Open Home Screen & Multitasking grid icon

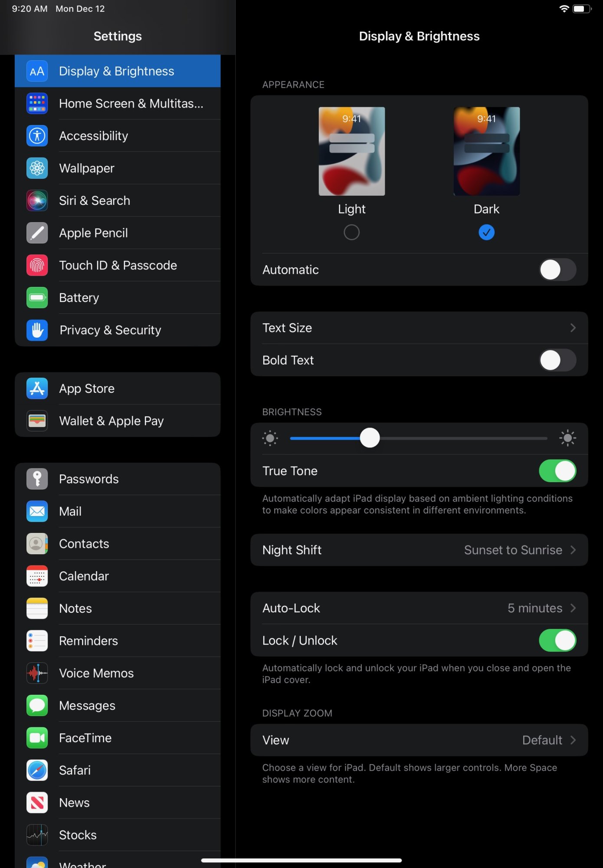click(37, 103)
